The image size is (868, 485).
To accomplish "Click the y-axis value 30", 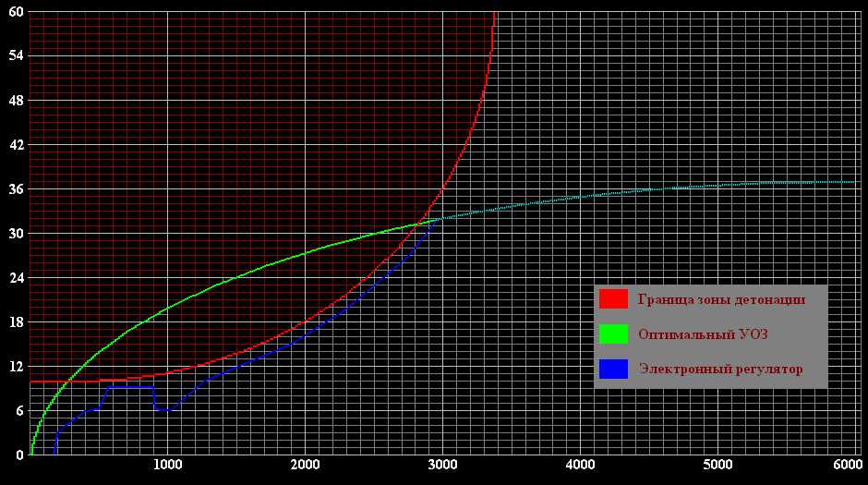I will coord(16,233).
